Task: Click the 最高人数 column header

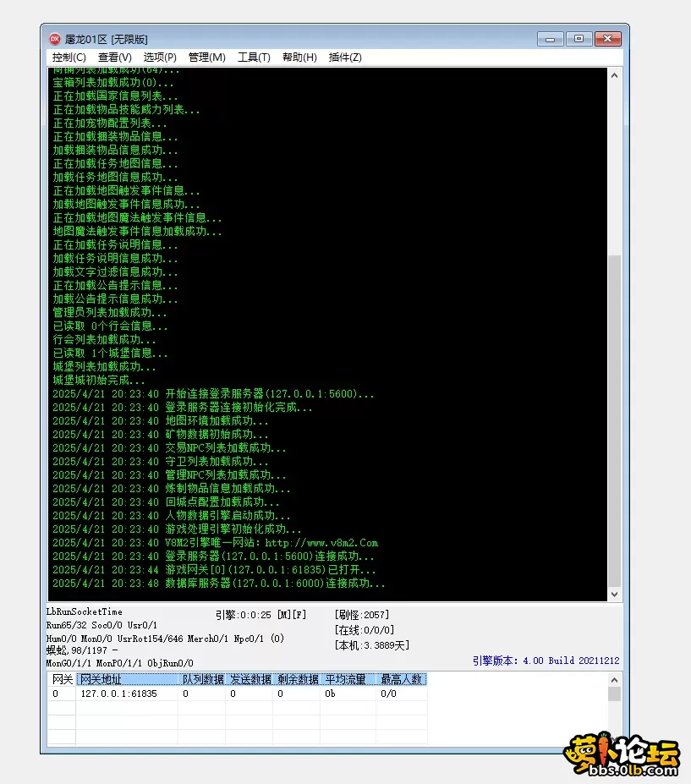Action: tap(402, 679)
